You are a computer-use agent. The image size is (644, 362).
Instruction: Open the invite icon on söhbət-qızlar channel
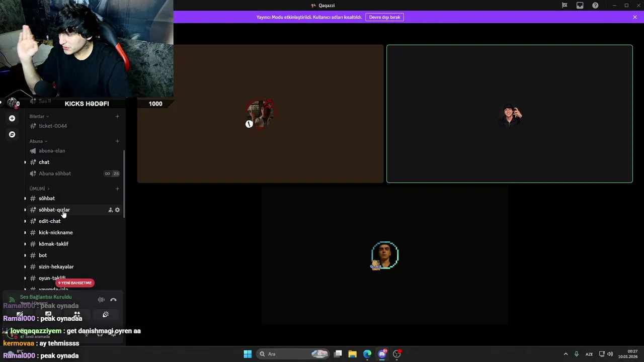coord(111,210)
